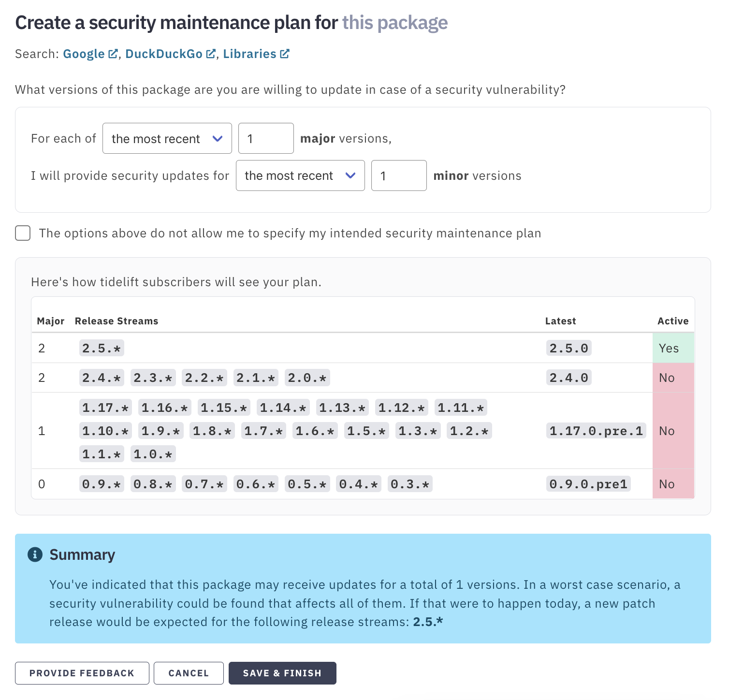Viewport: 729px width, 700px height.
Task: Click the Cancel button
Action: pos(189,673)
